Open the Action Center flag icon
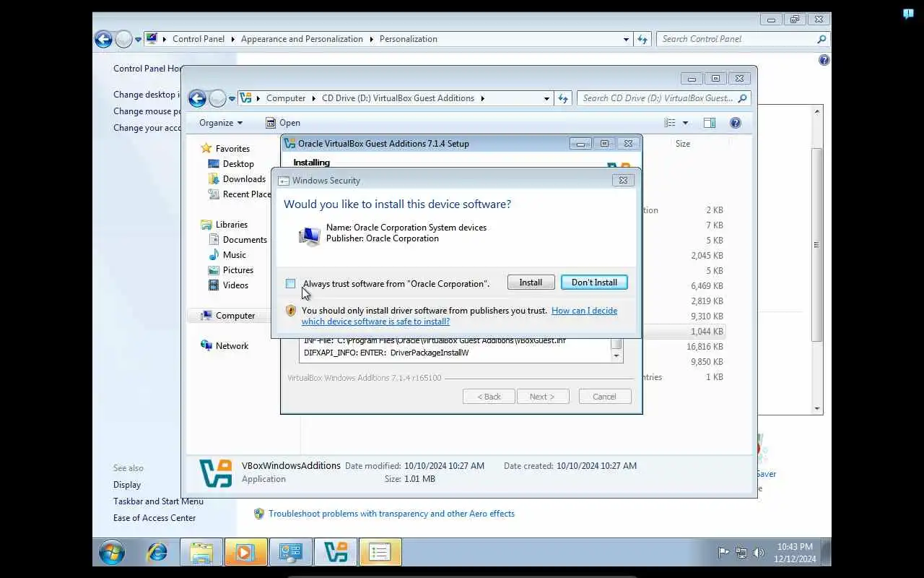This screenshot has height=578, width=924. click(723, 553)
